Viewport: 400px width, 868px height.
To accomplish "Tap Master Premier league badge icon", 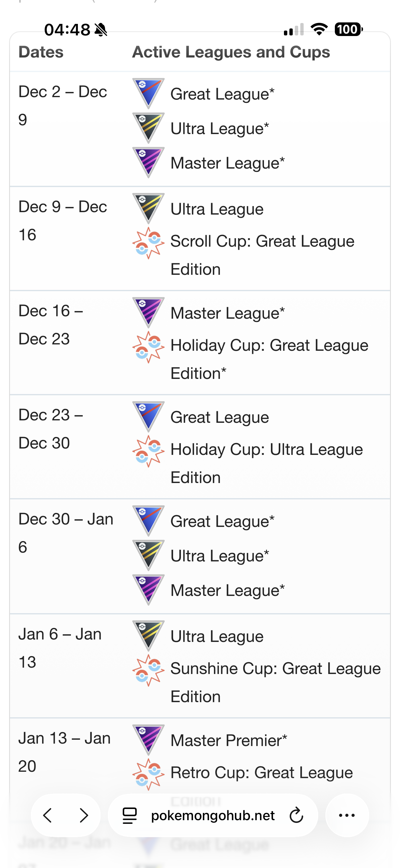I will pyautogui.click(x=148, y=739).
